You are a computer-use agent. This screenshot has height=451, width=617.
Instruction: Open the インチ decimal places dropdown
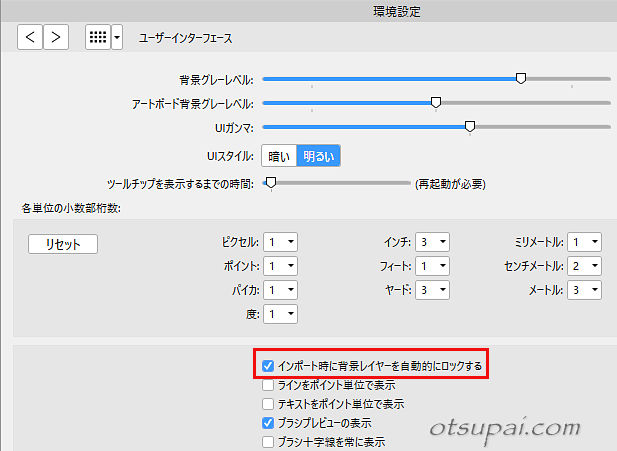432,241
